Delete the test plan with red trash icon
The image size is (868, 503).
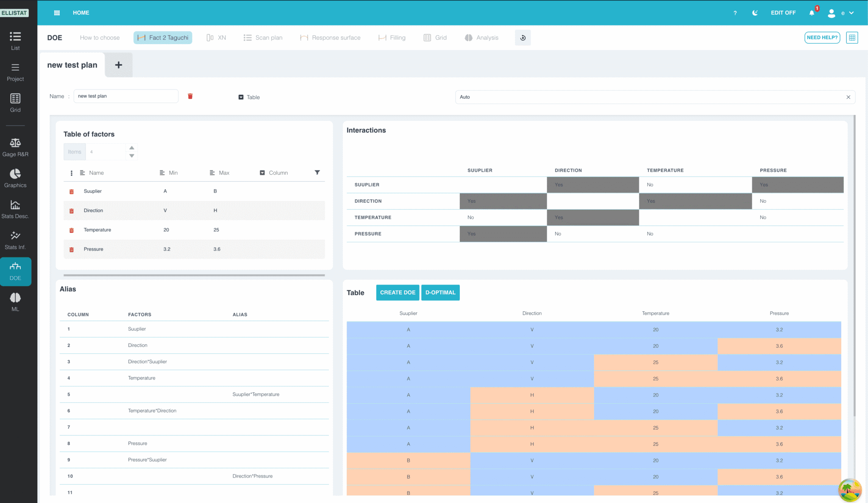(x=190, y=96)
